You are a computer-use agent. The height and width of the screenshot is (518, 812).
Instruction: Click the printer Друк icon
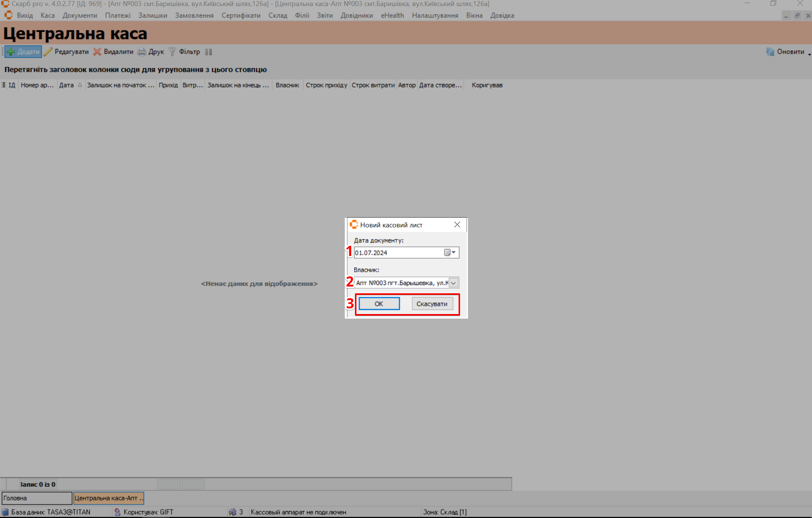(x=142, y=52)
